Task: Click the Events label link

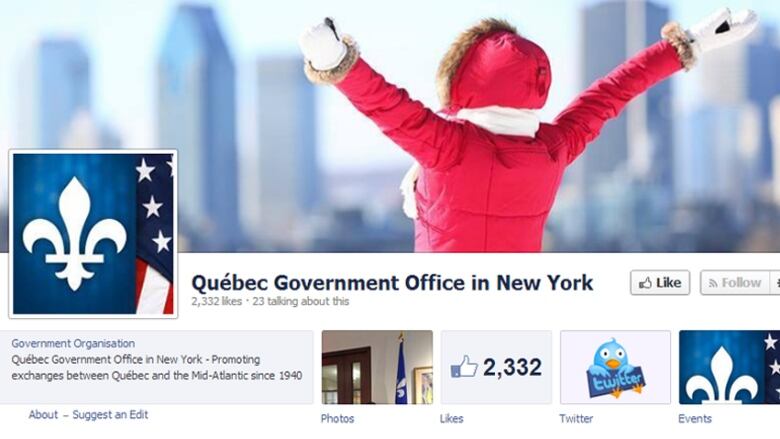Action: 695,419
